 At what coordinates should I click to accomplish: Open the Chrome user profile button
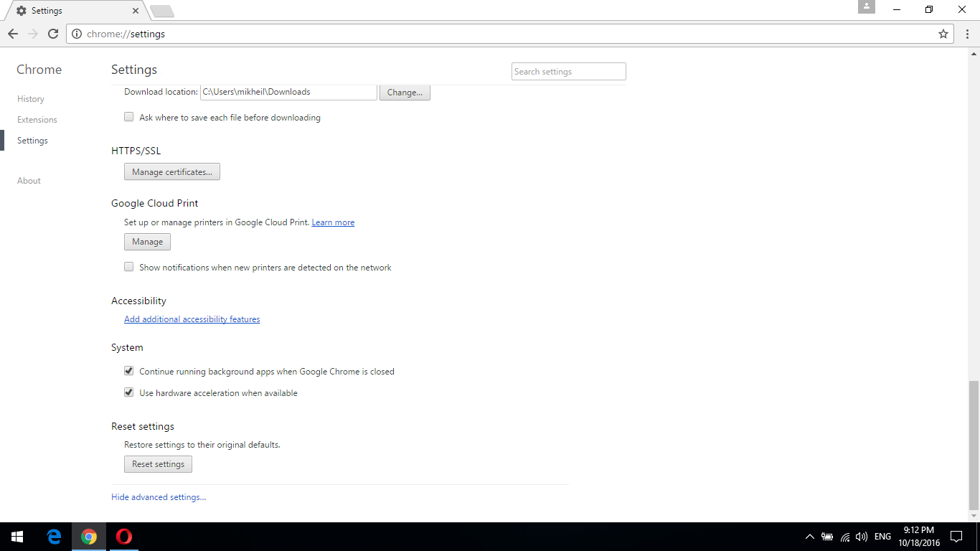[867, 7]
